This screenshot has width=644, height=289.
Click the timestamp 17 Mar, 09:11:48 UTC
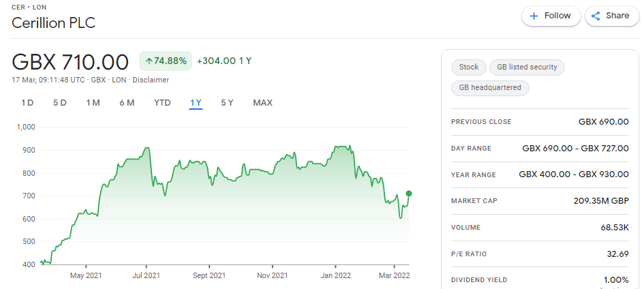[x=48, y=80]
